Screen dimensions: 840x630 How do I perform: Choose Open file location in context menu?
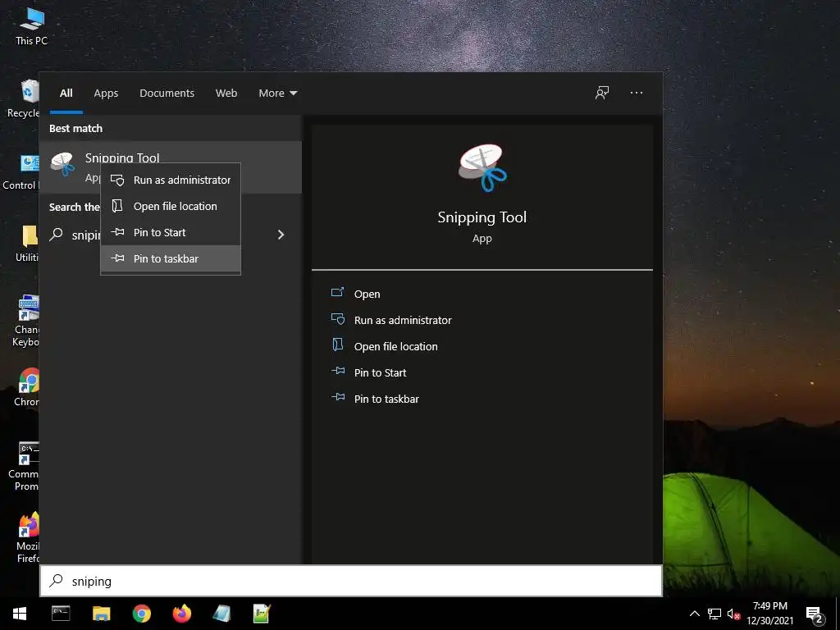click(x=171, y=206)
